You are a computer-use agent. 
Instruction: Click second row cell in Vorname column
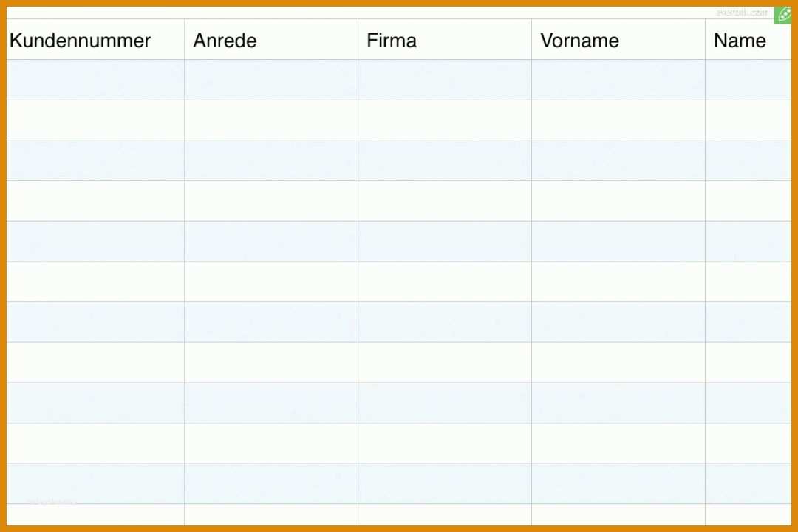coord(618,120)
